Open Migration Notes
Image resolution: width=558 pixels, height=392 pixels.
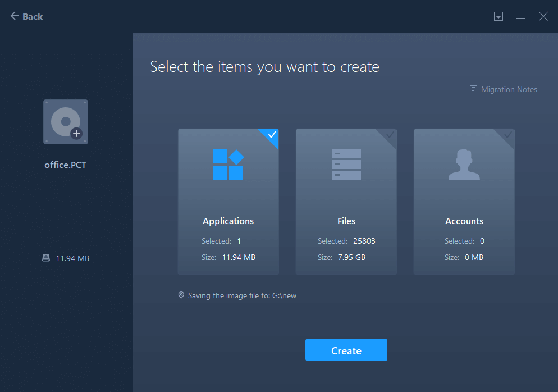click(x=508, y=89)
